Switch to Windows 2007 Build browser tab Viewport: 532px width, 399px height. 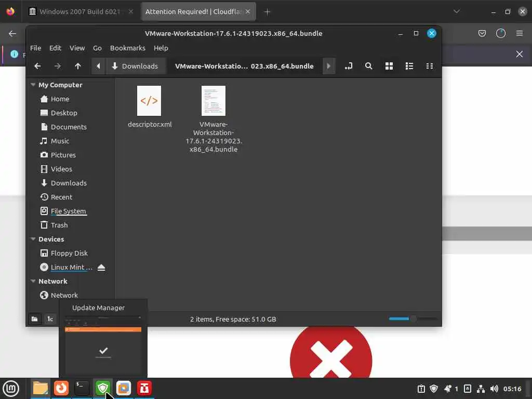(x=82, y=11)
